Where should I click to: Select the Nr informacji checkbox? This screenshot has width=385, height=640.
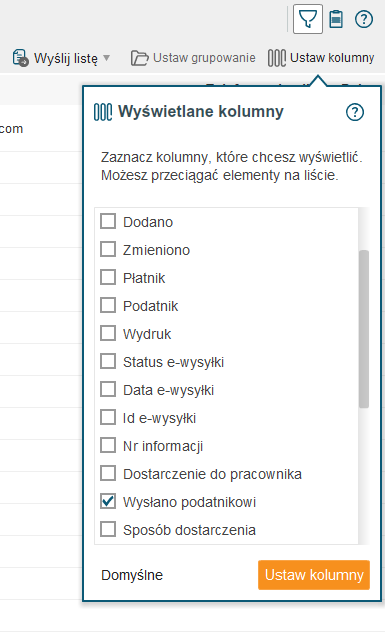pos(108,445)
